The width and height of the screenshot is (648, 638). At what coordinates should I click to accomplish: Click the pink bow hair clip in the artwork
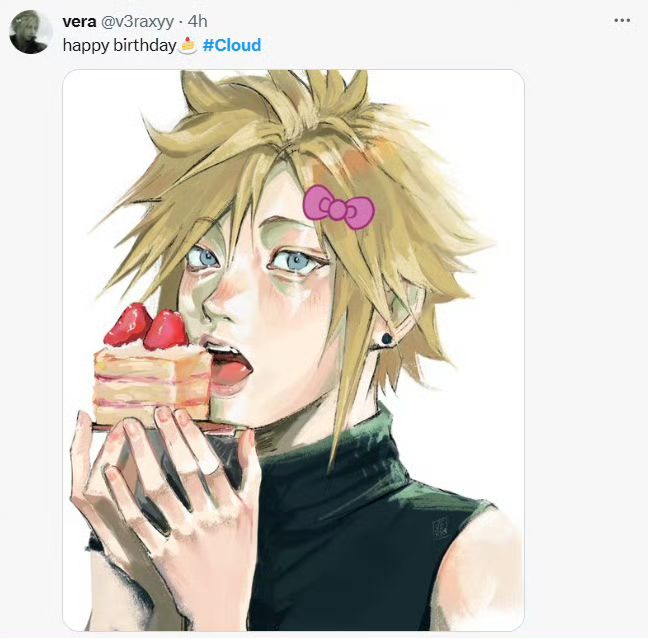pos(338,207)
